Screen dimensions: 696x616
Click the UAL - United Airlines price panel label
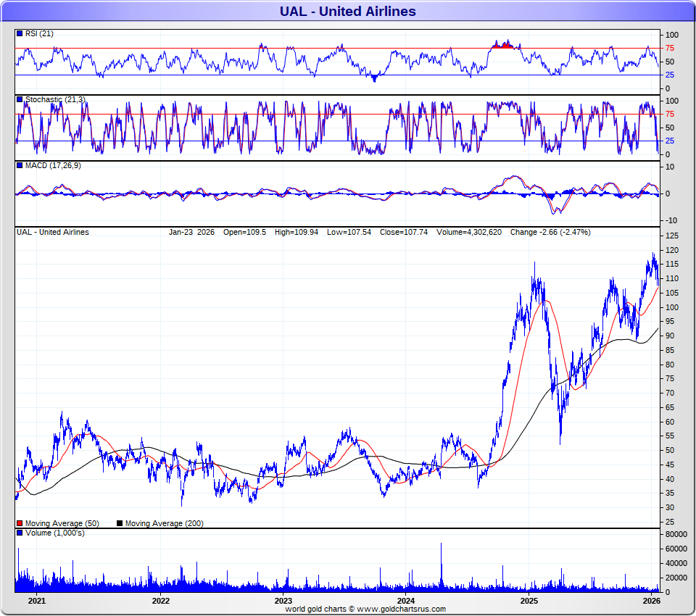53,232
